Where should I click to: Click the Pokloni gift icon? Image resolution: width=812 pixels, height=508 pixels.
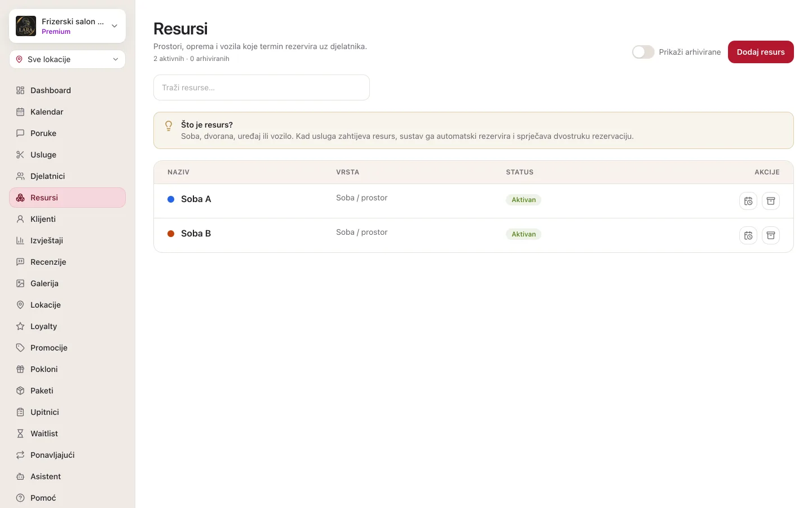click(20, 369)
